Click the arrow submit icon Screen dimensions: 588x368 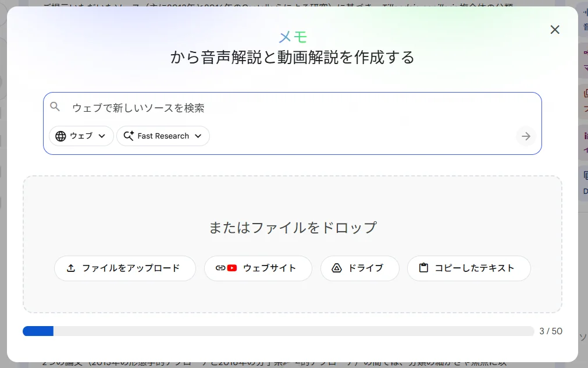point(526,136)
